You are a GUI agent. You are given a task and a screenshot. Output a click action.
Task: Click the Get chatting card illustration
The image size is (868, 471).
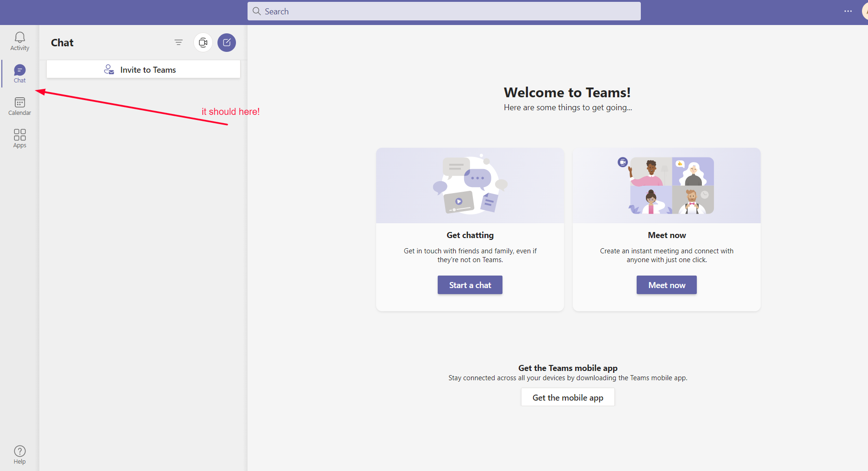(470, 185)
